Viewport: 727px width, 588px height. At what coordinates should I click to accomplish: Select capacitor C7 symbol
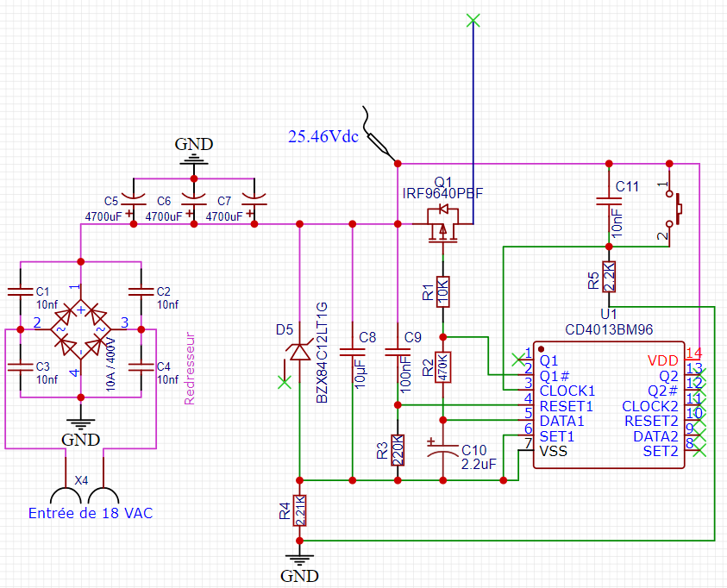[254, 200]
